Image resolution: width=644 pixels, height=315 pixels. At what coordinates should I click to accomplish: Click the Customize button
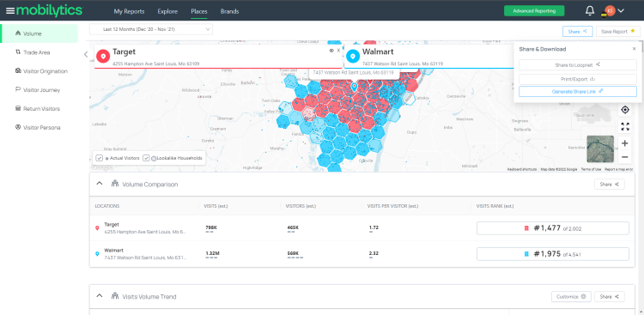click(x=571, y=296)
